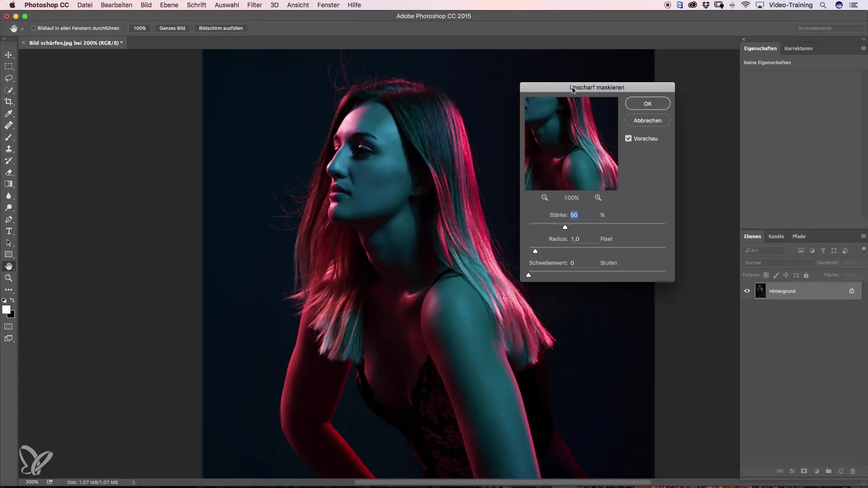
Task: Select the Path Selection tool
Action: pos(9,243)
